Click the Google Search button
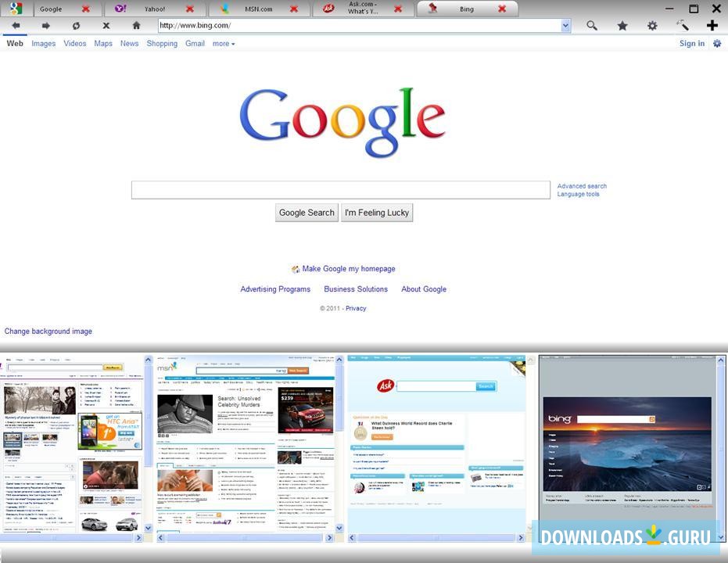Viewport: 728px width, 563px height. click(307, 213)
